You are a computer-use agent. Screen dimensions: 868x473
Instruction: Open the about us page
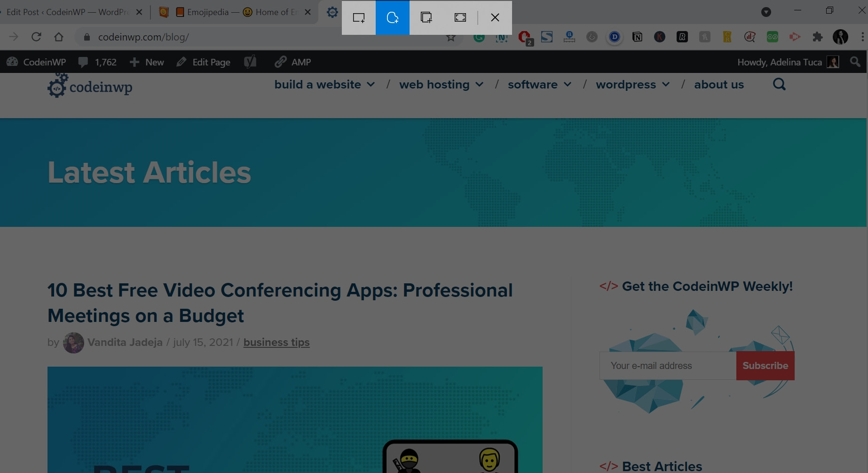point(719,85)
